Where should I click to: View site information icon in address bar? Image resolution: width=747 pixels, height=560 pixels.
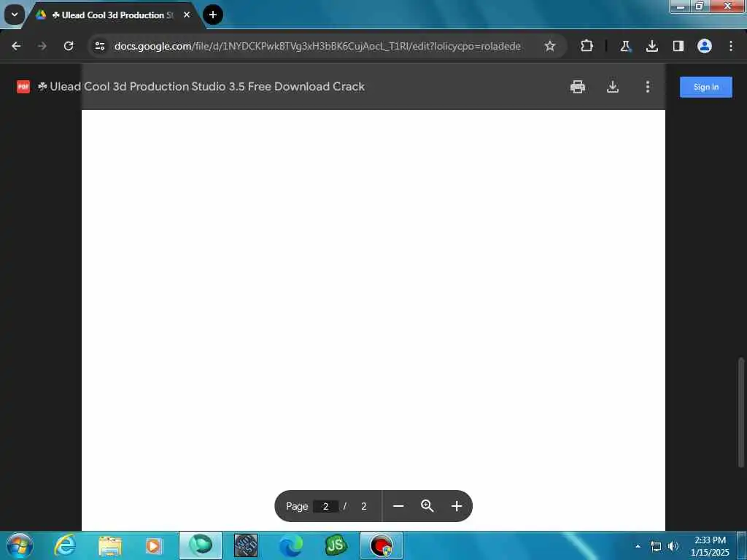[x=99, y=46]
